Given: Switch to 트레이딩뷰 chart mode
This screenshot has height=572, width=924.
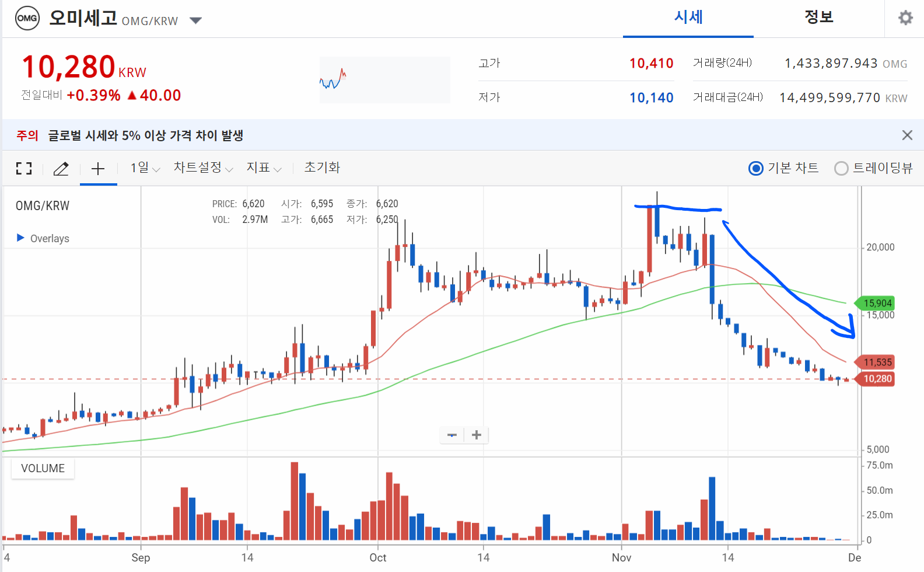Looking at the screenshot, I should pos(873,168).
